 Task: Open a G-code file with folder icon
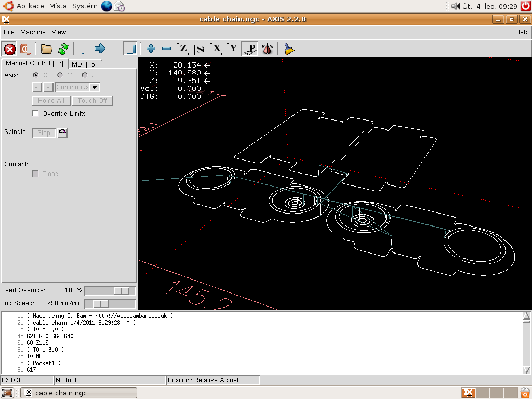click(x=47, y=49)
